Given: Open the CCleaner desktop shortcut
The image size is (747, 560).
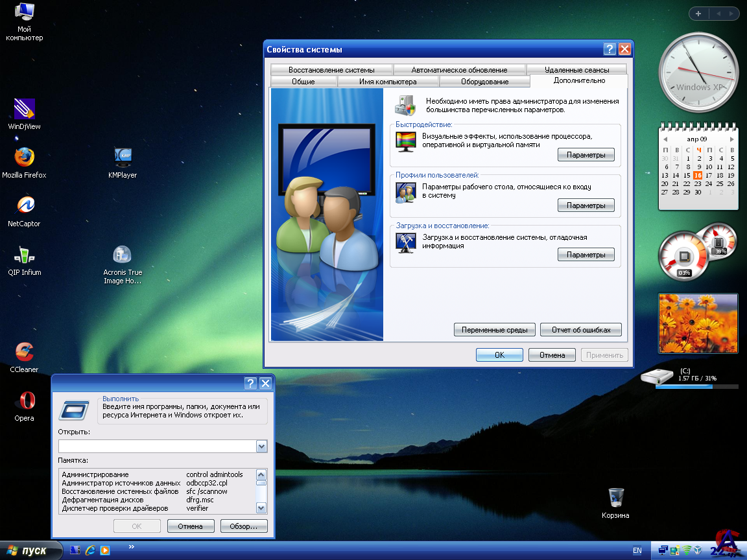Looking at the screenshot, I should [24, 352].
